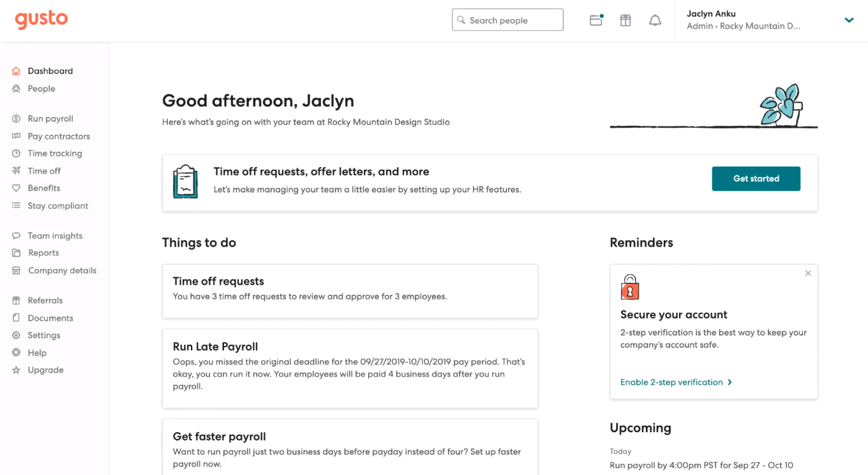The image size is (868, 475).
Task: Select Time tracking from the sidebar
Action: pyautogui.click(x=55, y=153)
